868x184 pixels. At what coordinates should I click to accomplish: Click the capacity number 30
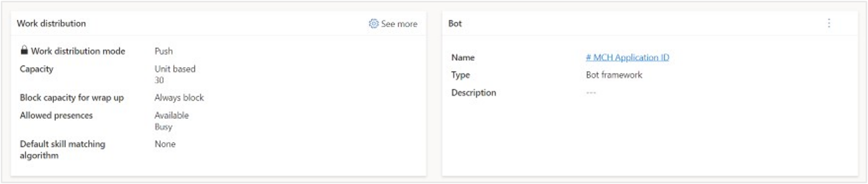point(159,80)
